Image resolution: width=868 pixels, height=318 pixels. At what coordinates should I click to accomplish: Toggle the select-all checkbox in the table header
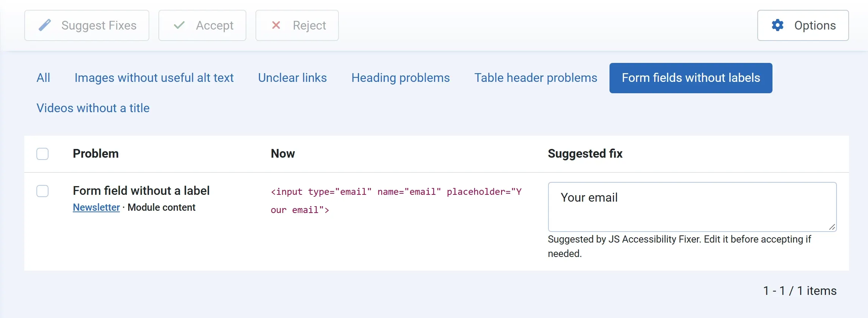coord(42,154)
